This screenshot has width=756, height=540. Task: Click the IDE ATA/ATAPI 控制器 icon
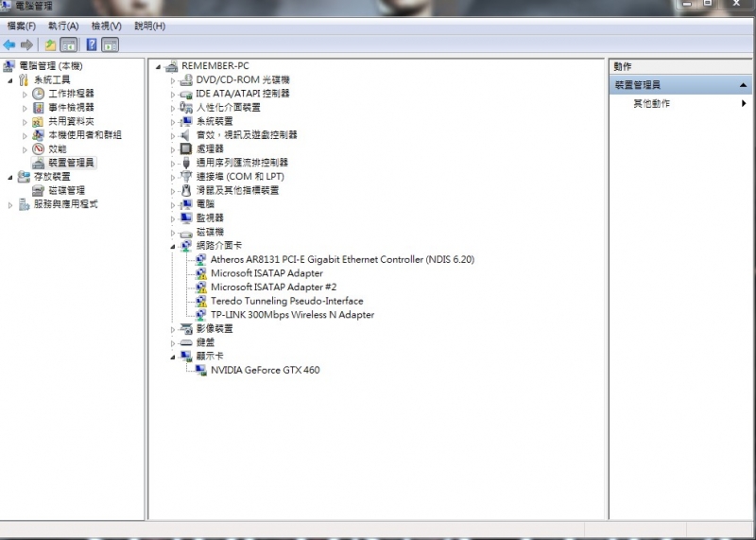pyautogui.click(x=186, y=94)
